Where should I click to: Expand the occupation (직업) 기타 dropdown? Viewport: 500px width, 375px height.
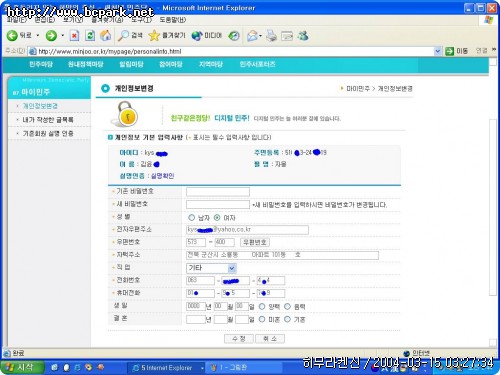pos(232,268)
